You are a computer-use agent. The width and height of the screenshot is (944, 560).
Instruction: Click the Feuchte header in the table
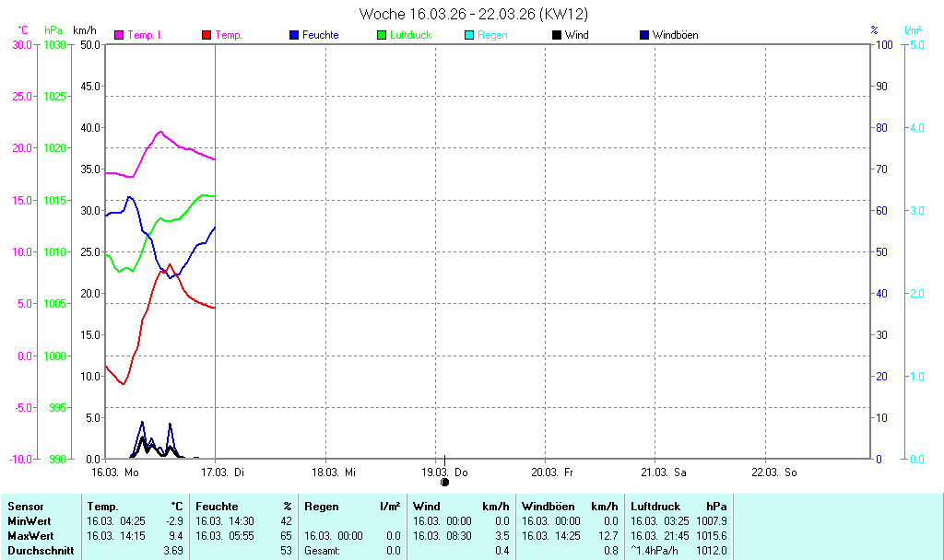pyautogui.click(x=217, y=507)
